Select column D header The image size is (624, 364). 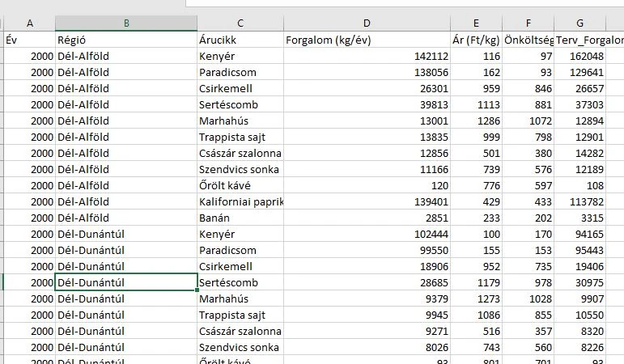pos(367,23)
